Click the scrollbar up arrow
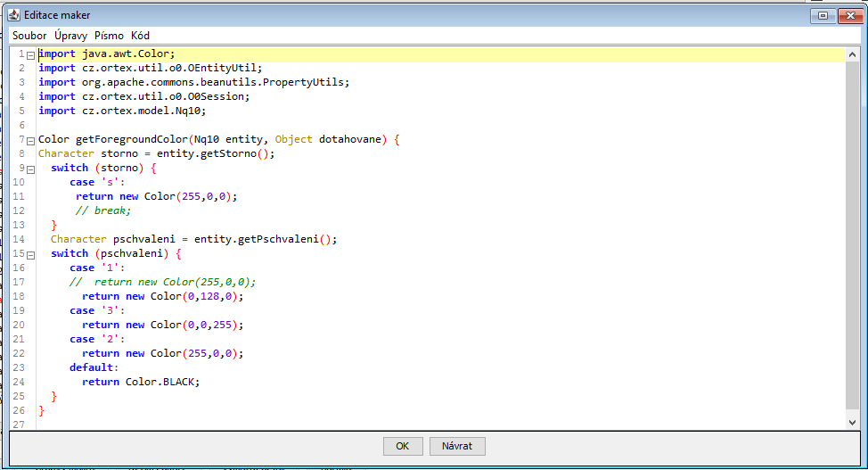The image size is (868, 470). 852,55
